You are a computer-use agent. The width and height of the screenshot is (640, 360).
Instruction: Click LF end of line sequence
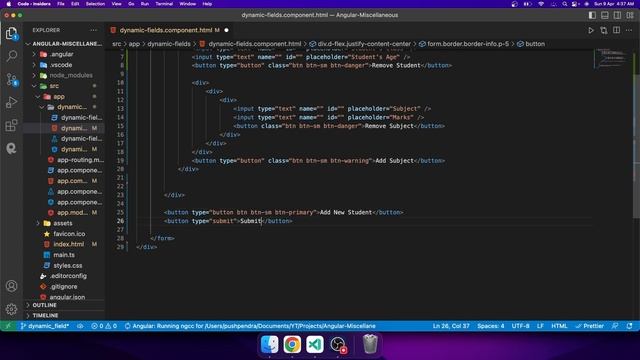540,326
